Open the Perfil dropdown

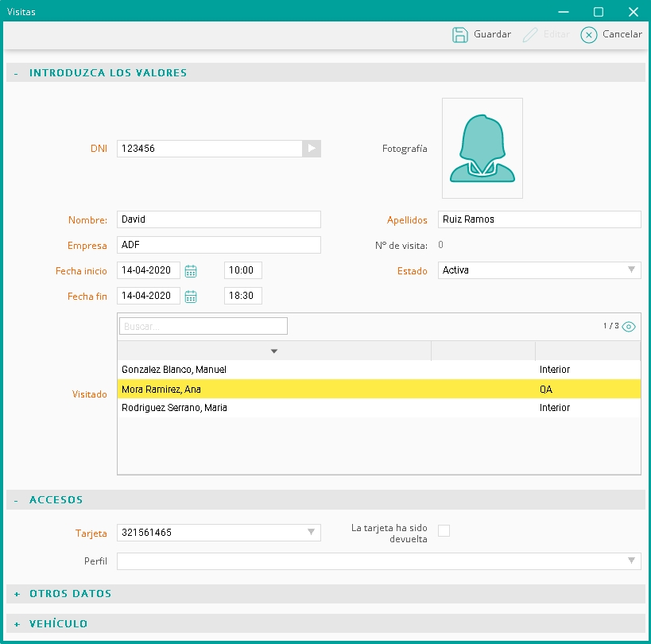pos(631,561)
